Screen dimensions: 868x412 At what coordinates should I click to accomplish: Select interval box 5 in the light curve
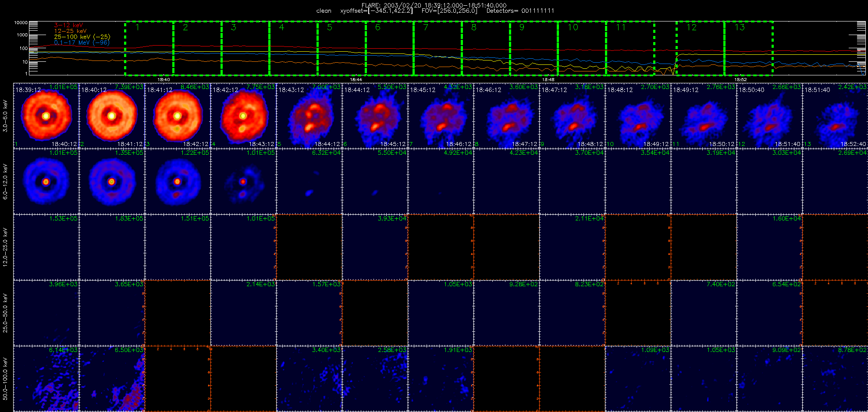point(342,48)
